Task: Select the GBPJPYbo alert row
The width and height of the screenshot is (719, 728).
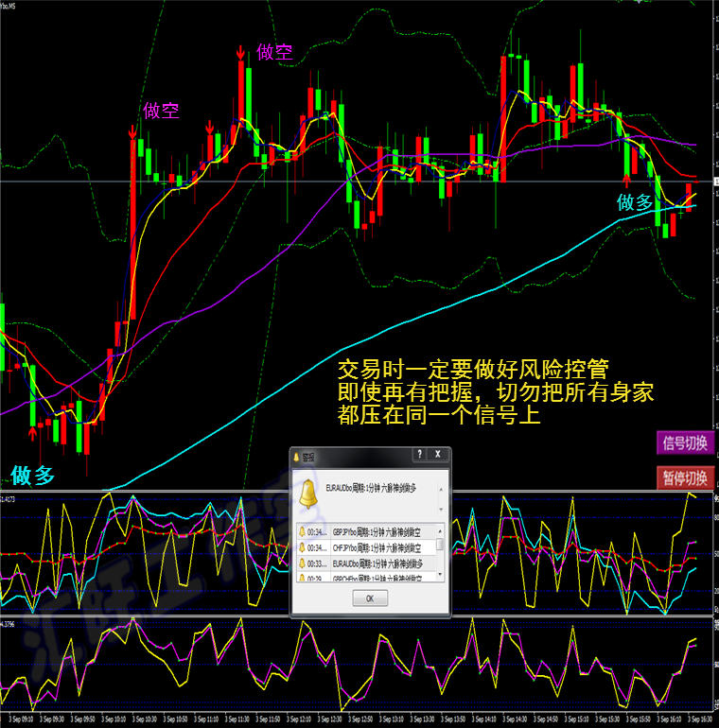Action: [x=366, y=531]
